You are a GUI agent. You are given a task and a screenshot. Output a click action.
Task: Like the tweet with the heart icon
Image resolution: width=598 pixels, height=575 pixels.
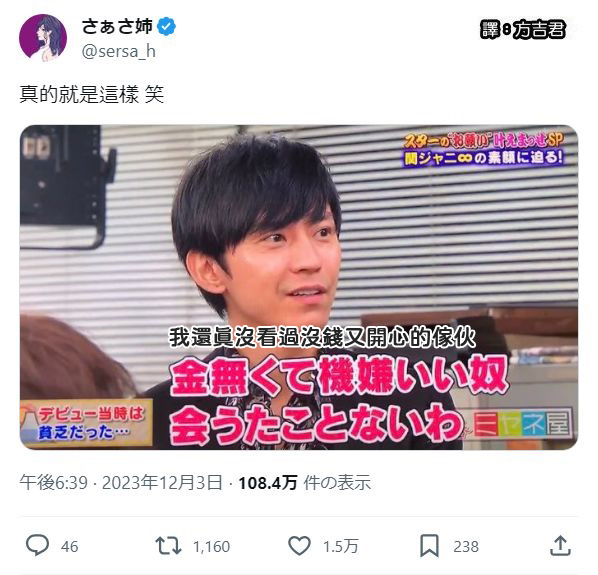299,546
